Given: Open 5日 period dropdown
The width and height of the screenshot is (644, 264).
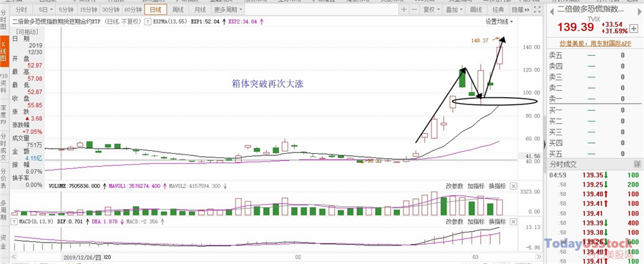Looking at the screenshot, I should (45, 9).
